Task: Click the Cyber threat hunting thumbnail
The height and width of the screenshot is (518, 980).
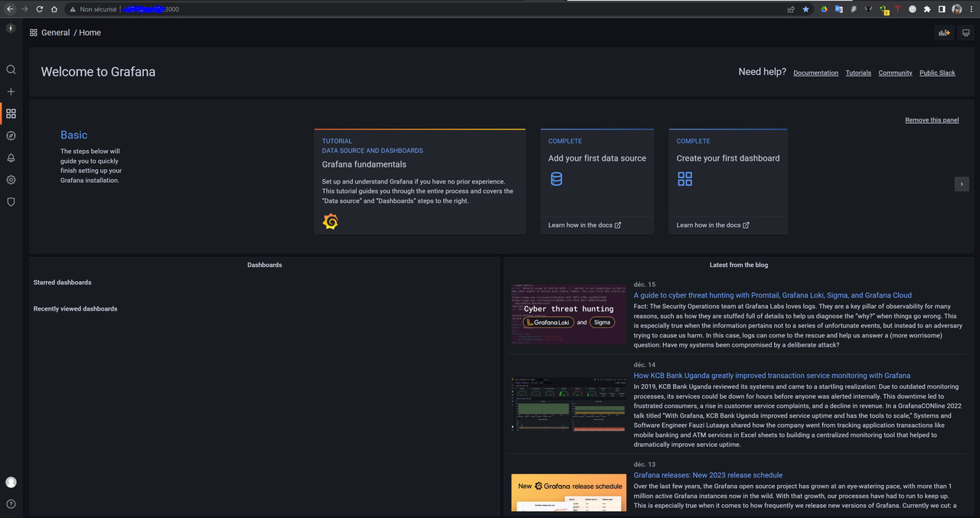Action: (x=569, y=314)
